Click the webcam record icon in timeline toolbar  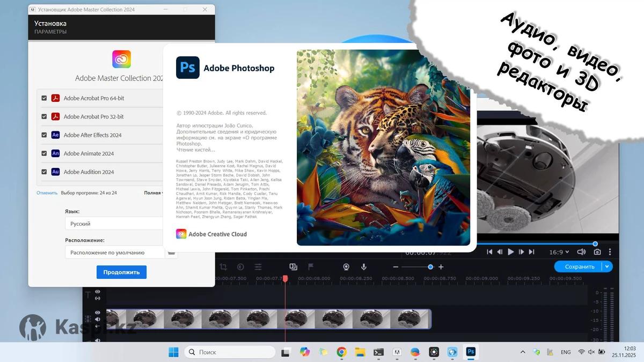(346, 267)
